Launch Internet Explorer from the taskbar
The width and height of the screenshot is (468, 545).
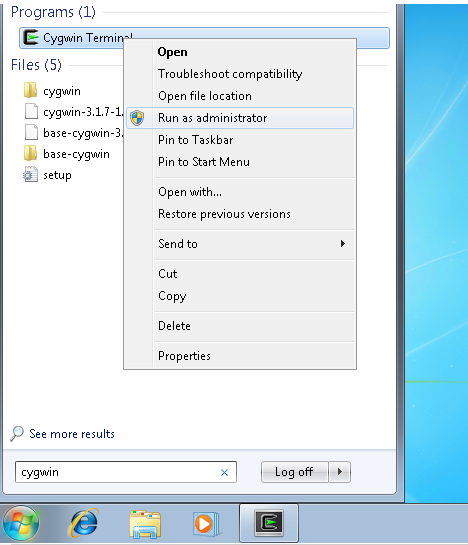point(84,524)
